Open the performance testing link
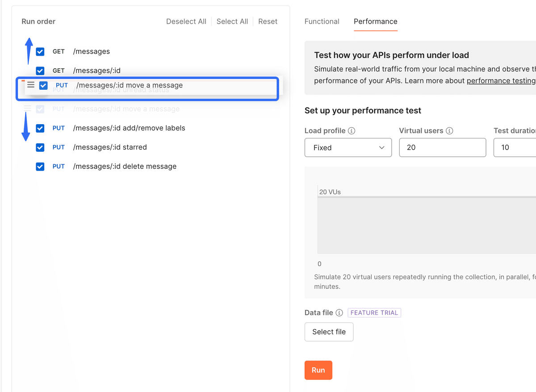This screenshot has width=536, height=392. point(501,81)
